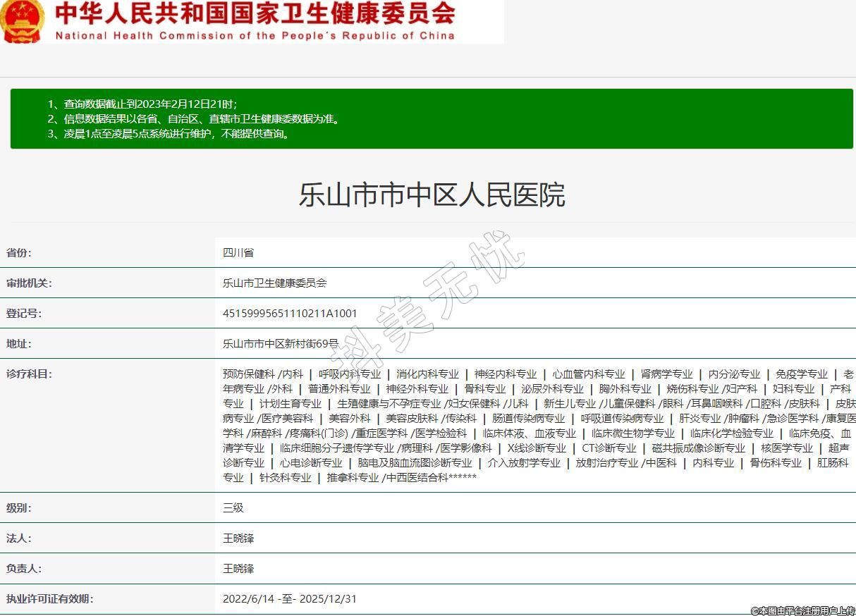Click the address value 乐山市市中区新村街69号

point(280,344)
